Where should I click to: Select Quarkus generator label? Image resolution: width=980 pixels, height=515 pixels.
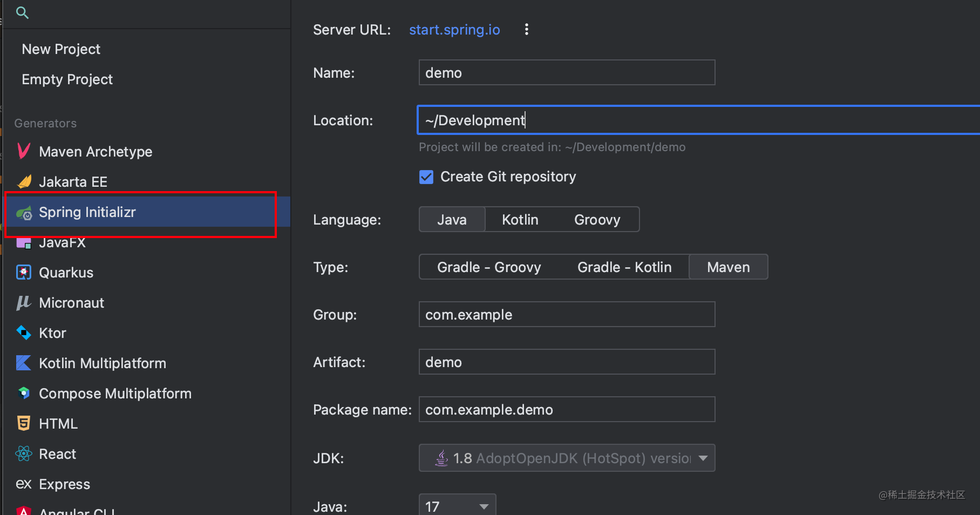pos(66,273)
